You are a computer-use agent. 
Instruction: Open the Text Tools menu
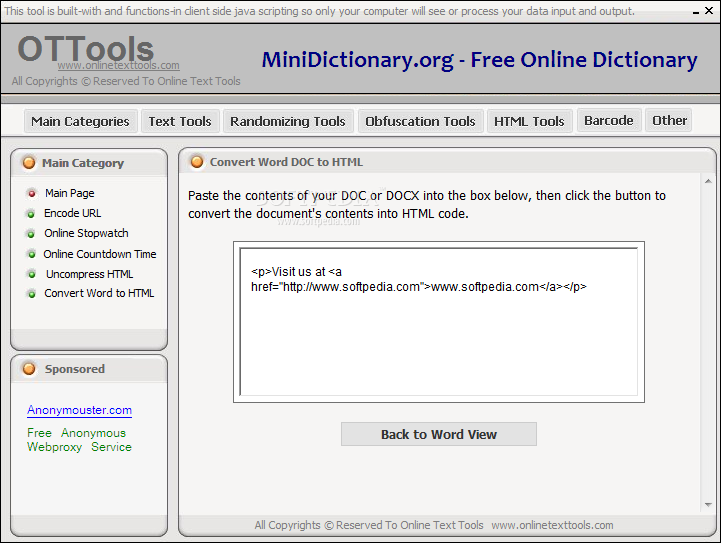tap(180, 121)
